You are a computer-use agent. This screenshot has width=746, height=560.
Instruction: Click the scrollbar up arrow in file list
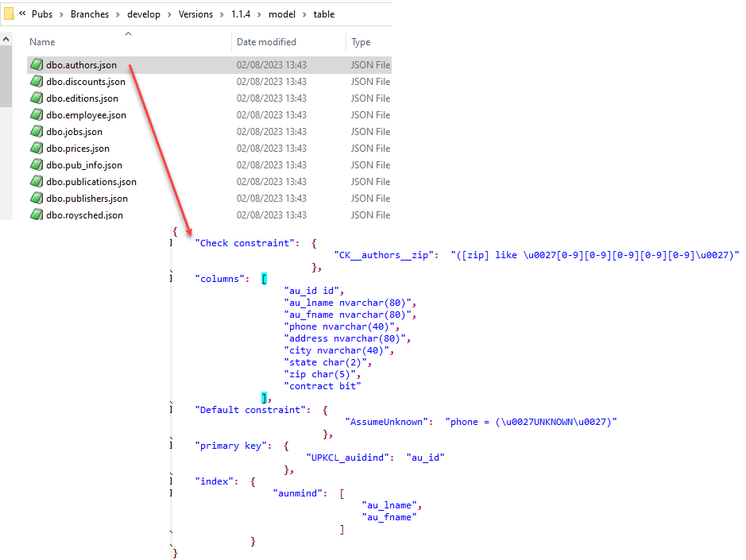click(x=6, y=37)
